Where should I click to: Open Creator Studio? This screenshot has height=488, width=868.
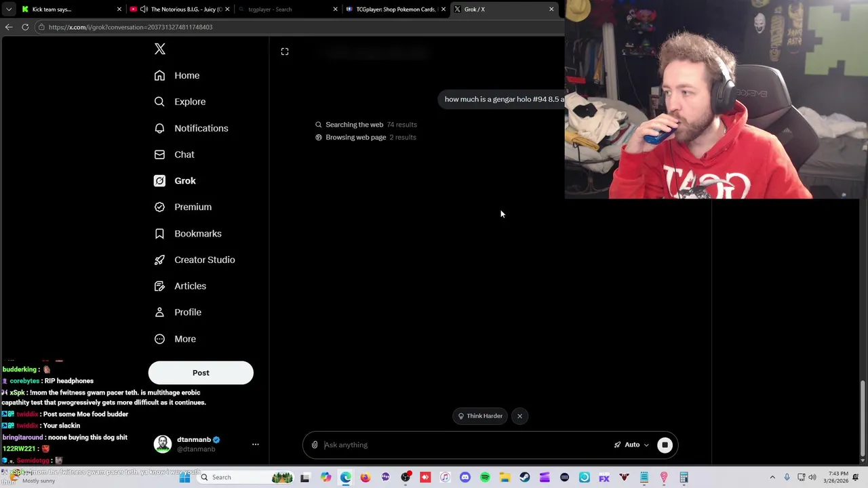195,260
